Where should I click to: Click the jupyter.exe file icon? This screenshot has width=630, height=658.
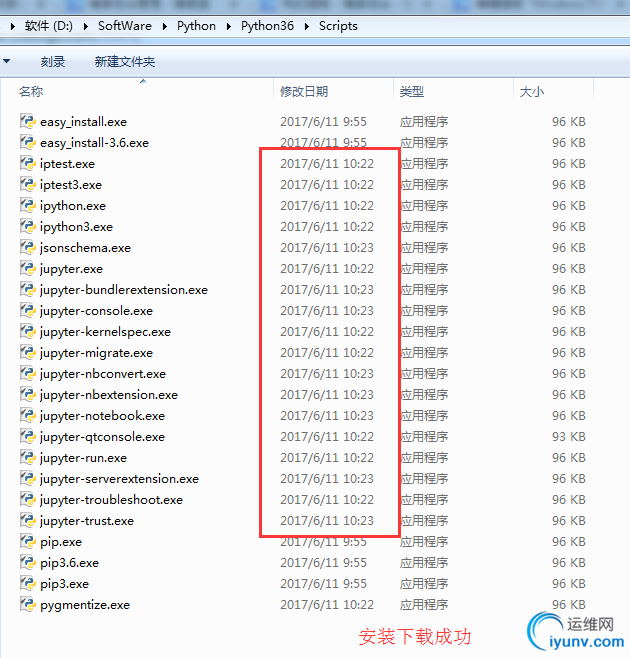(28, 268)
